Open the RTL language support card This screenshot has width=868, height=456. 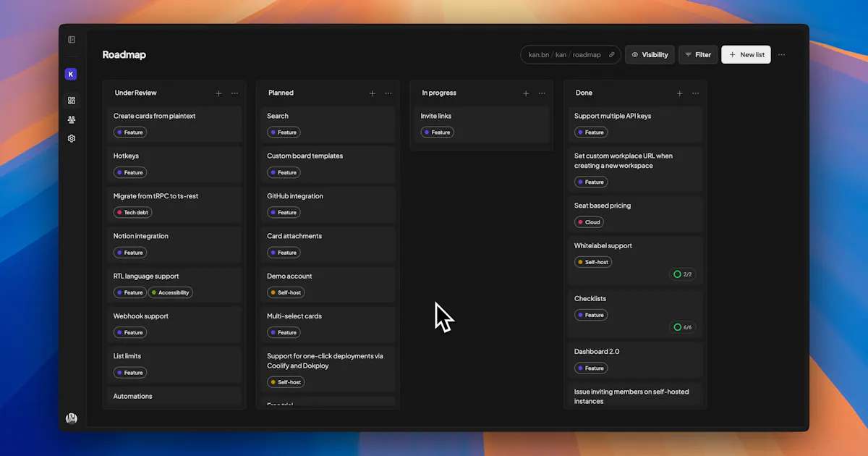click(x=174, y=284)
